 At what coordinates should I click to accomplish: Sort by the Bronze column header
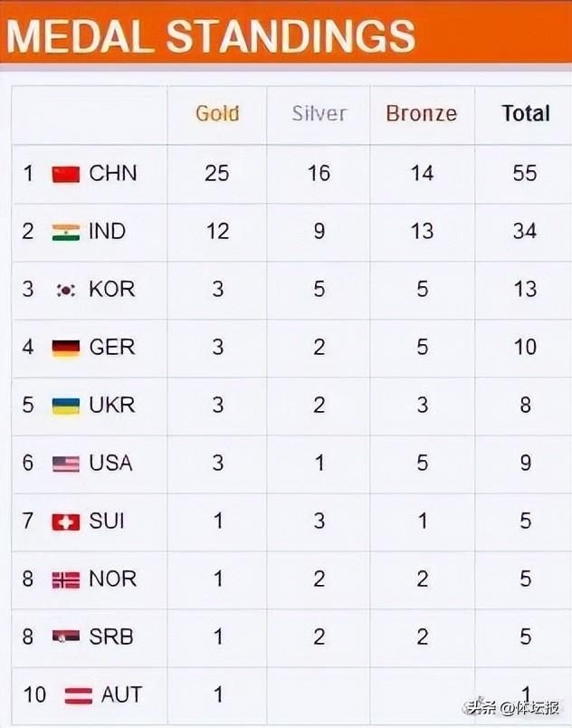click(421, 114)
